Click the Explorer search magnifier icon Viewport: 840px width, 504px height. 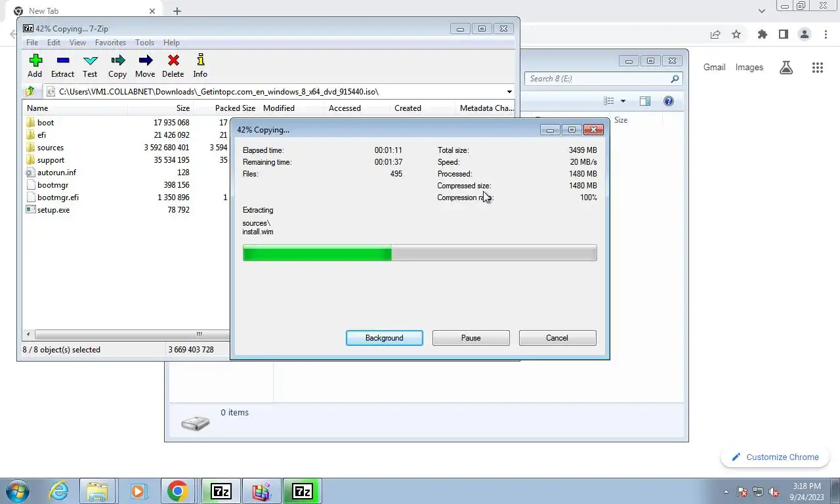[x=675, y=79]
